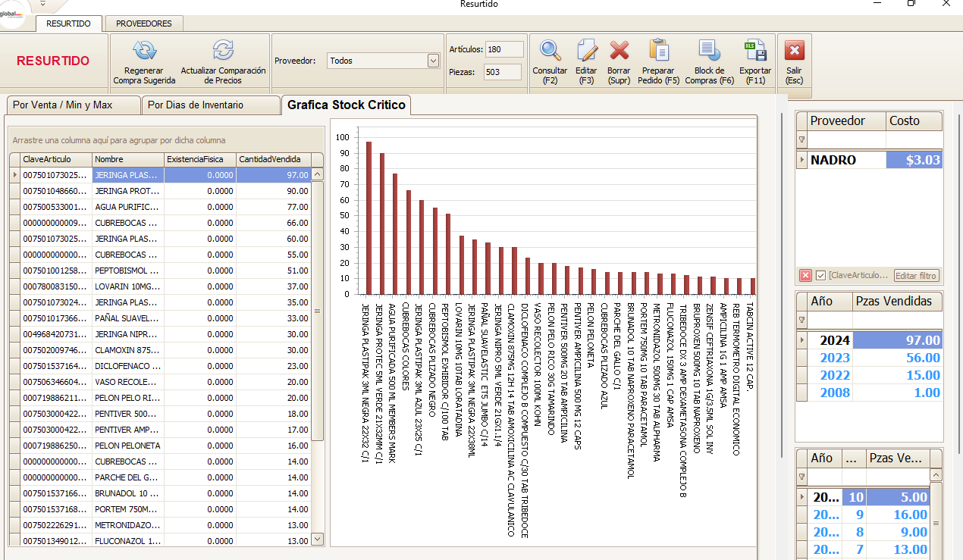963x560 pixels.
Task: Expand the quick access toolbar arrow
Action: 43,4
